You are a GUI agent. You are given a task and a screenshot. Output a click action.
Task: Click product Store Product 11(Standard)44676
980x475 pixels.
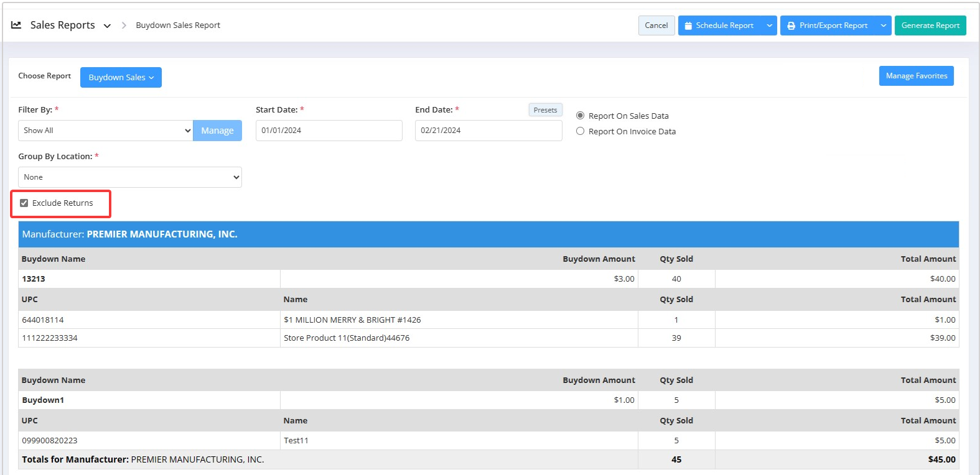pyautogui.click(x=347, y=338)
